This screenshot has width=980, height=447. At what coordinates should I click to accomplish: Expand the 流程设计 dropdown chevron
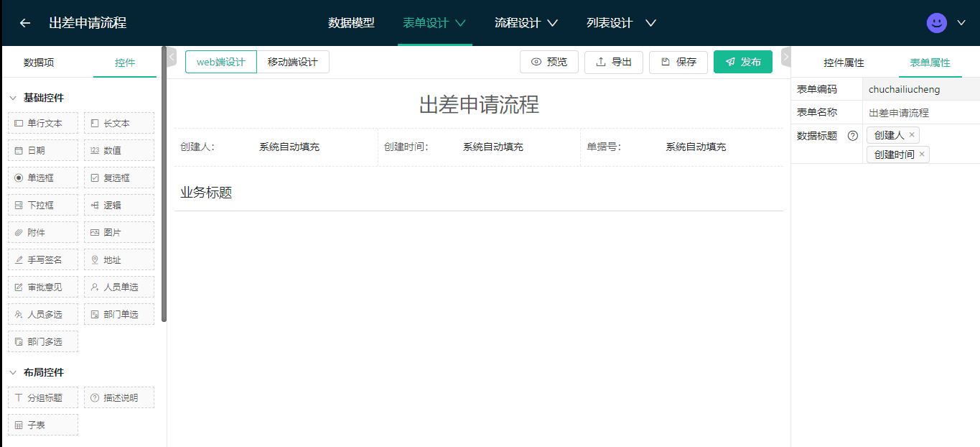(x=553, y=23)
